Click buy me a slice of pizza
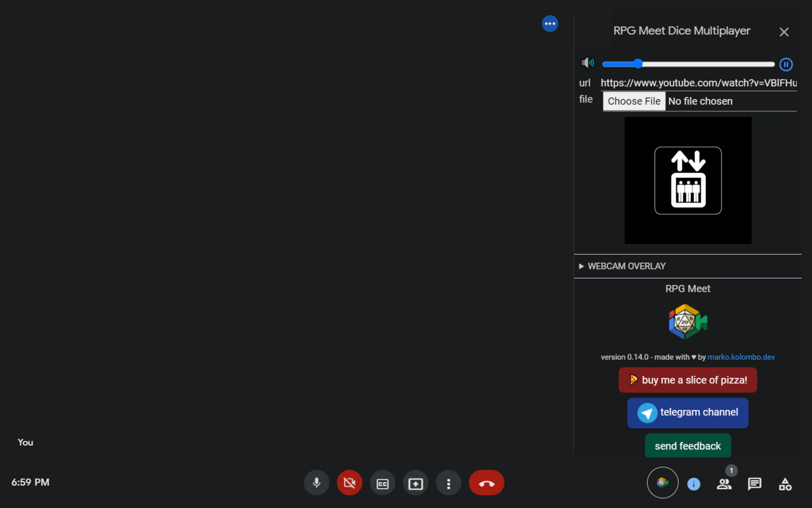This screenshot has height=508, width=812. coord(688,380)
